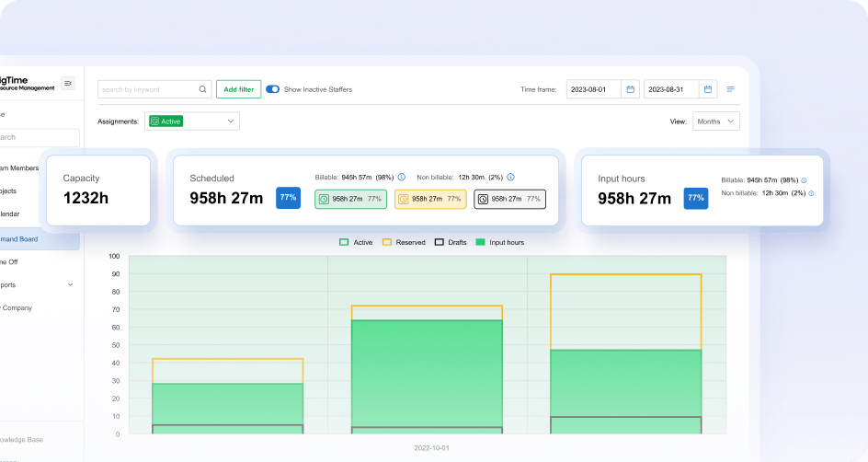Toggle Show Inactive Staffers switch
The image size is (868, 462).
pos(272,89)
